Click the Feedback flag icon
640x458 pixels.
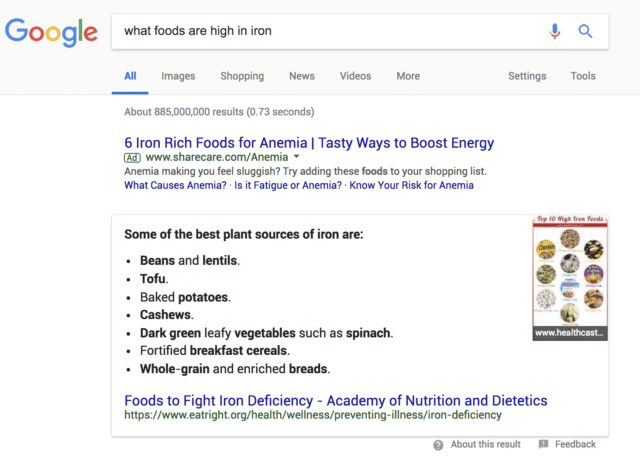[543, 444]
